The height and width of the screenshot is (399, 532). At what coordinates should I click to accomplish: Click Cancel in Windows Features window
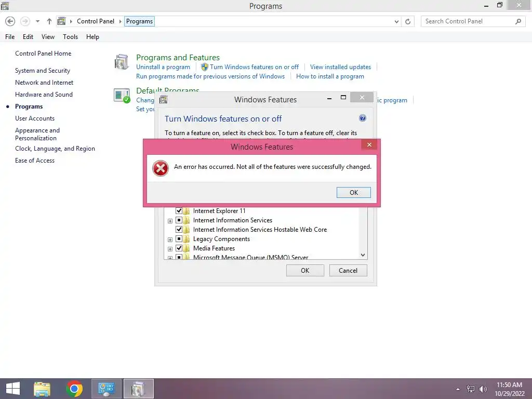click(348, 270)
